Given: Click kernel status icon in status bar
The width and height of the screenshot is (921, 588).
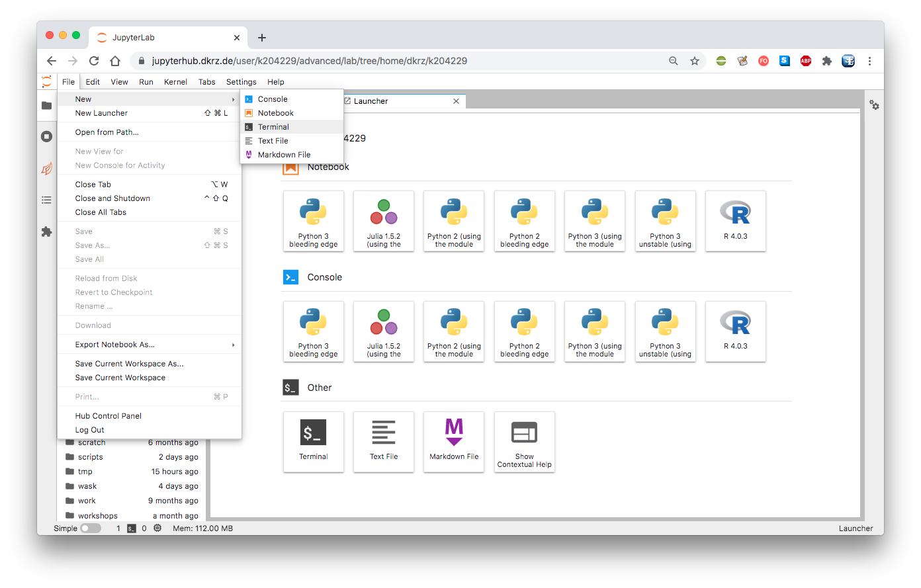Looking at the screenshot, I should point(157,528).
